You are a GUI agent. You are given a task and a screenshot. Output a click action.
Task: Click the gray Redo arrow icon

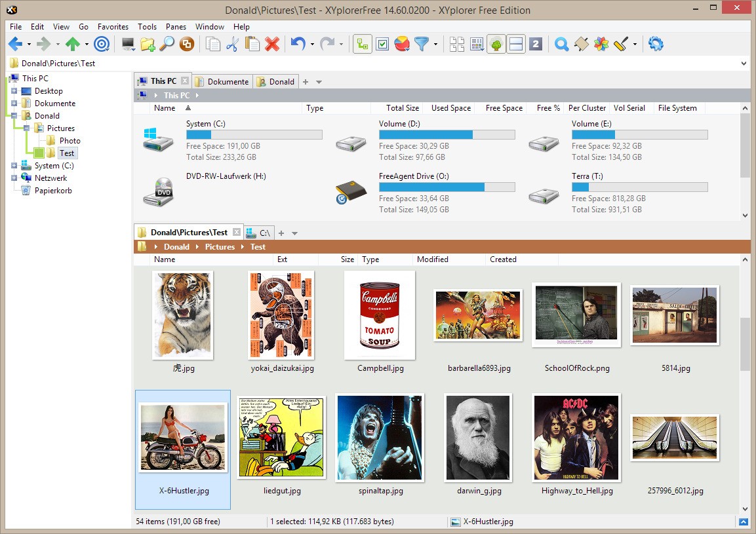click(x=327, y=45)
